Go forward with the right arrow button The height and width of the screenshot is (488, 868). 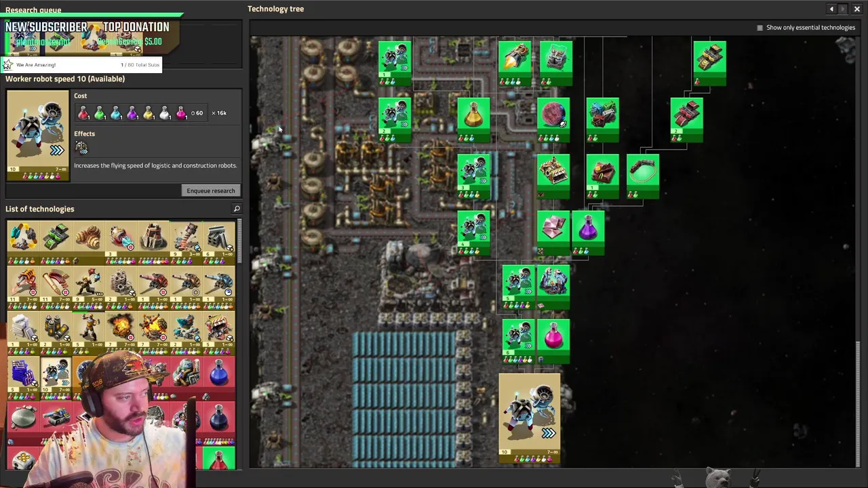(844, 9)
